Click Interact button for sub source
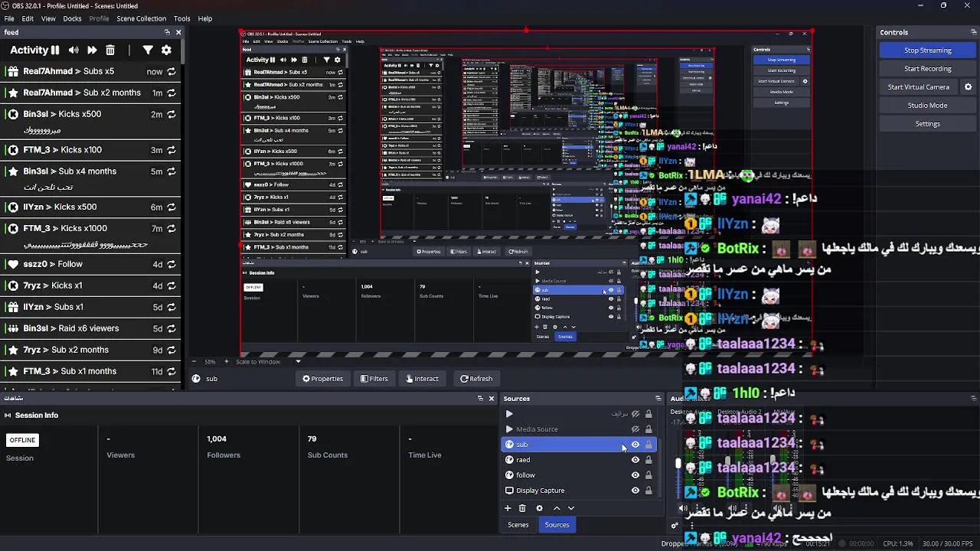The image size is (980, 551). click(422, 379)
